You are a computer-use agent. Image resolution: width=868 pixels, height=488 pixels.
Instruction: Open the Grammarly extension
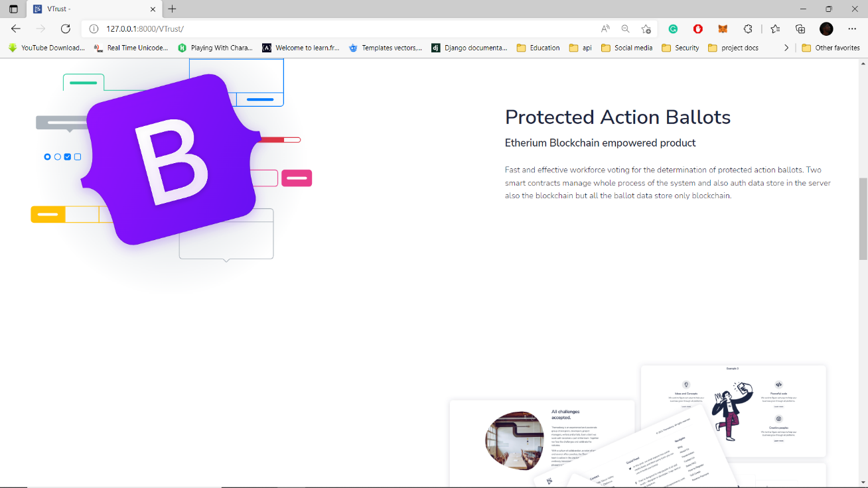coord(673,29)
